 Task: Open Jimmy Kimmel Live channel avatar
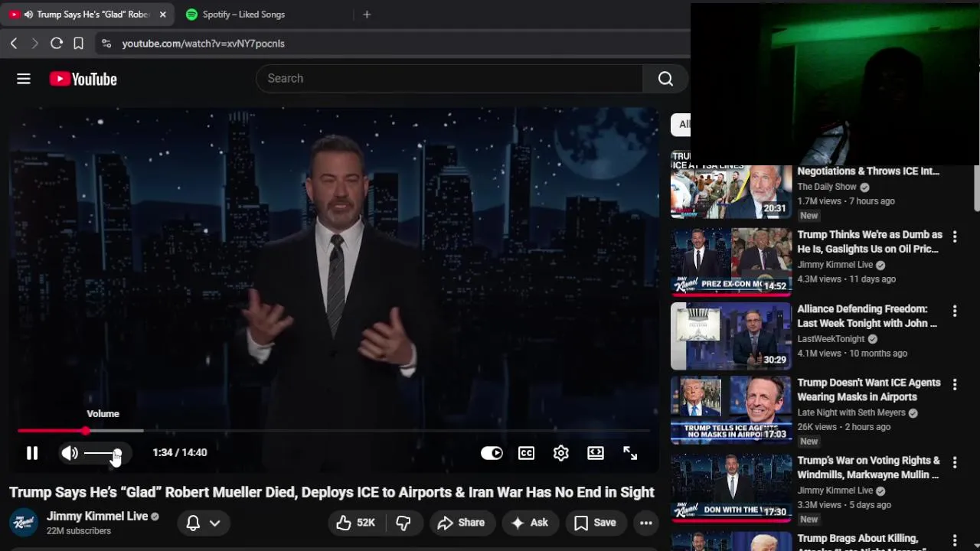[x=24, y=522]
